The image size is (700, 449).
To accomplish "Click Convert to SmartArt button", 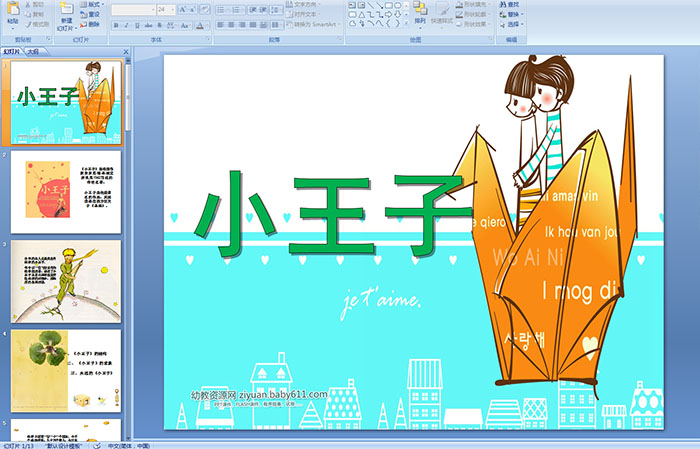I will click(313, 25).
